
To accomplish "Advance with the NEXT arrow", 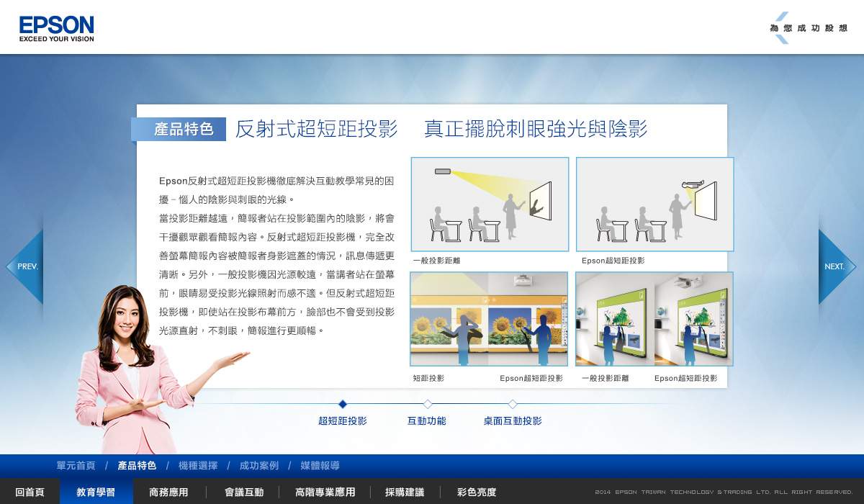I will pos(837,266).
